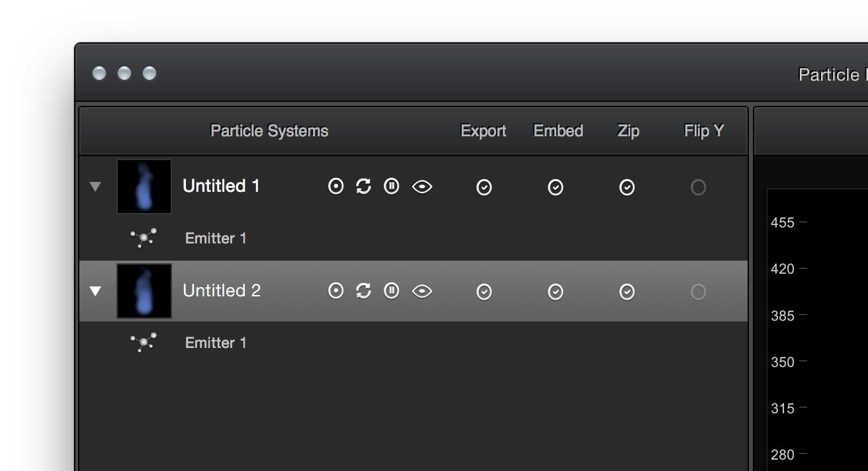Image resolution: width=868 pixels, height=471 pixels.
Task: Click the Particle Systems column header
Action: (x=269, y=131)
